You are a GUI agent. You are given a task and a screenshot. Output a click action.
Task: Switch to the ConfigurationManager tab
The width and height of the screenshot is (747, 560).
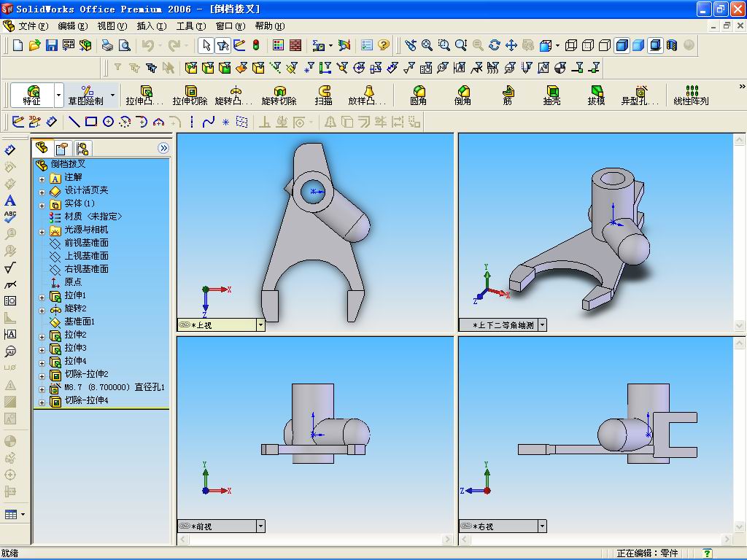click(x=82, y=149)
